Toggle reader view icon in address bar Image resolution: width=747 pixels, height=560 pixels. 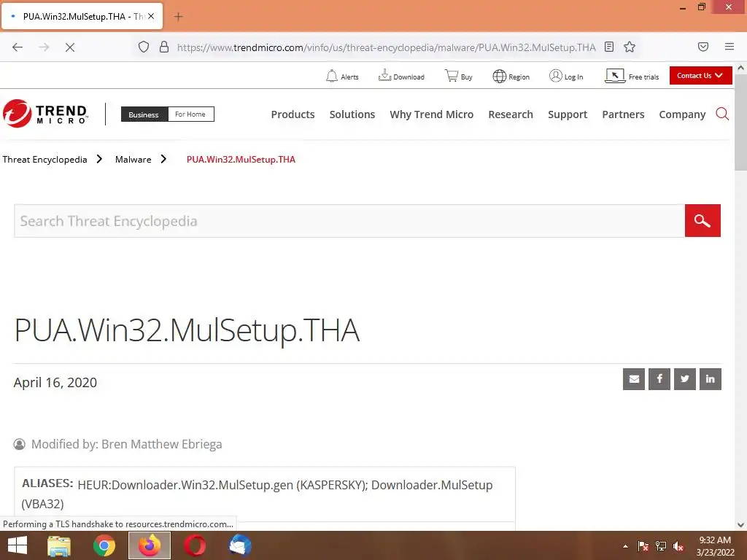pos(609,47)
